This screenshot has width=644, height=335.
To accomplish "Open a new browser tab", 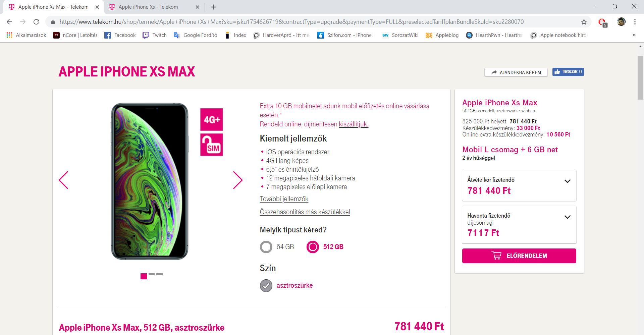I will (213, 7).
